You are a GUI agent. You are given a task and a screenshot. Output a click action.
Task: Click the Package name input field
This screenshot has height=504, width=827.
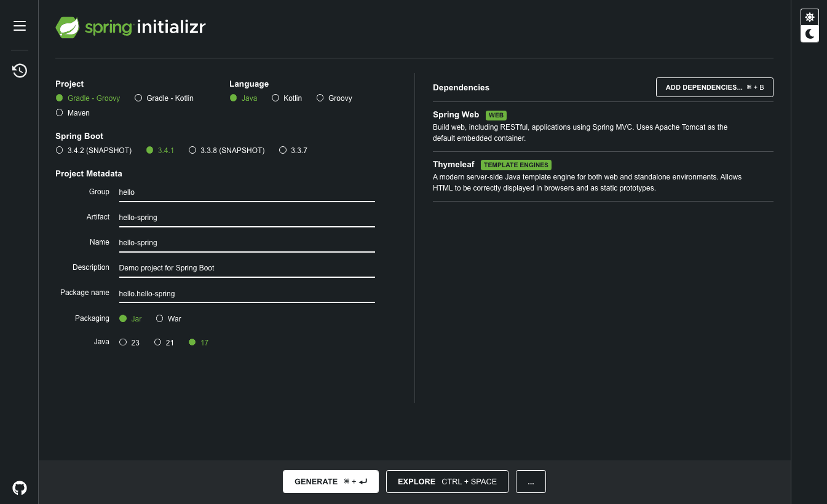247,294
